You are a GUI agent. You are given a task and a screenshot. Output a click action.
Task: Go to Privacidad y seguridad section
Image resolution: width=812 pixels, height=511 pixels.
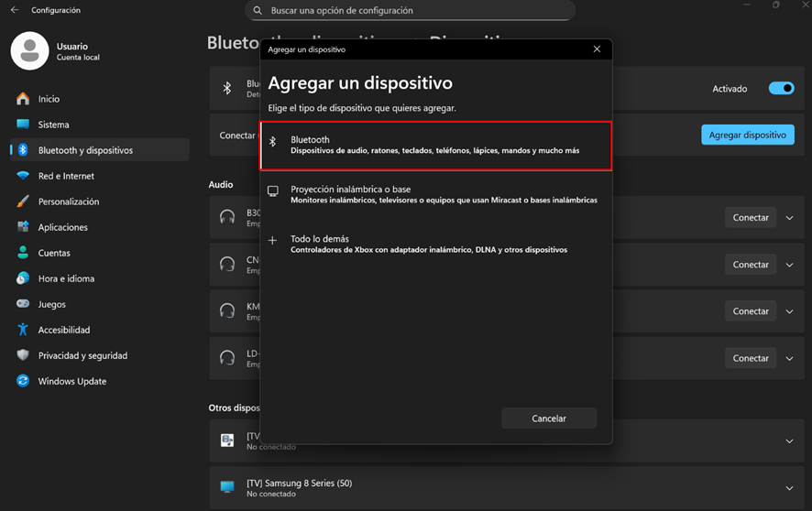click(x=82, y=355)
